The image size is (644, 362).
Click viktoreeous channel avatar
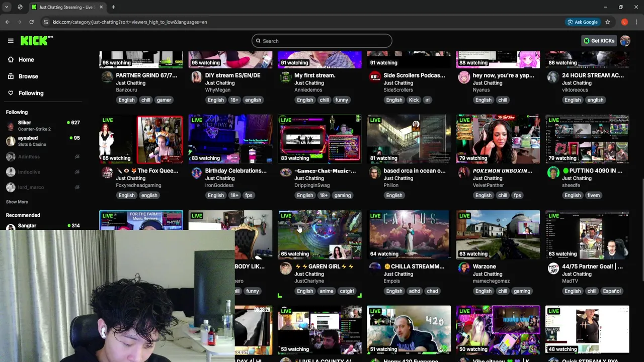(x=553, y=77)
